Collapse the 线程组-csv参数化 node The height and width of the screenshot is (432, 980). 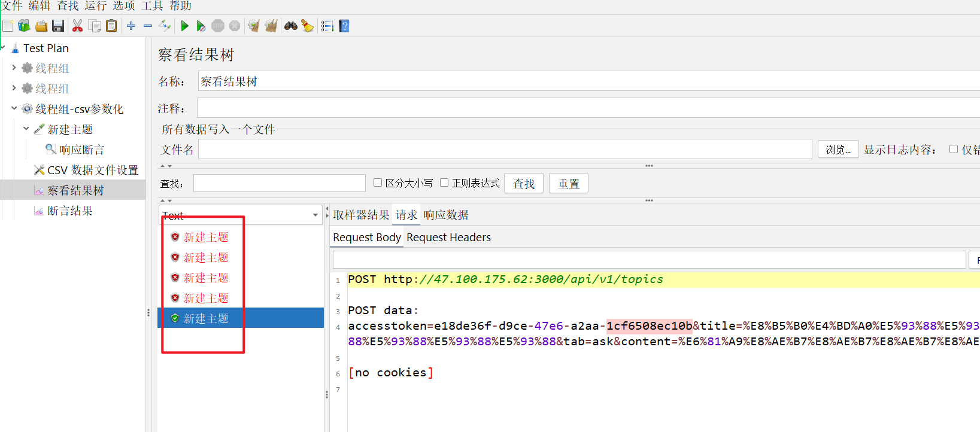tap(14, 108)
